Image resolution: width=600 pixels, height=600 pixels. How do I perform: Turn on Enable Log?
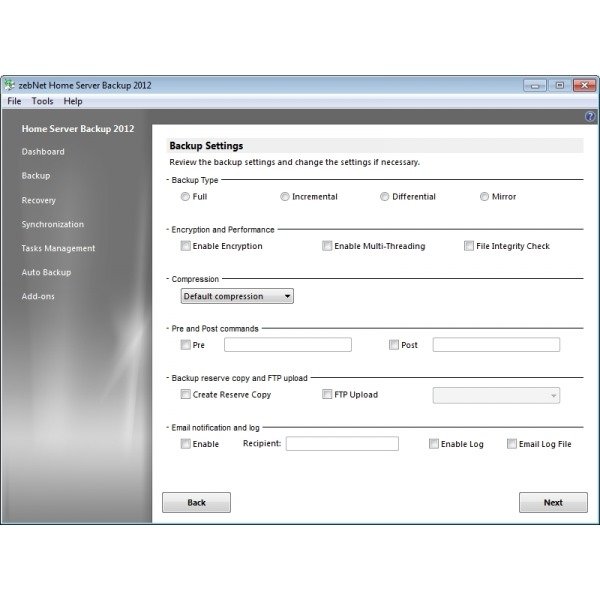[434, 443]
